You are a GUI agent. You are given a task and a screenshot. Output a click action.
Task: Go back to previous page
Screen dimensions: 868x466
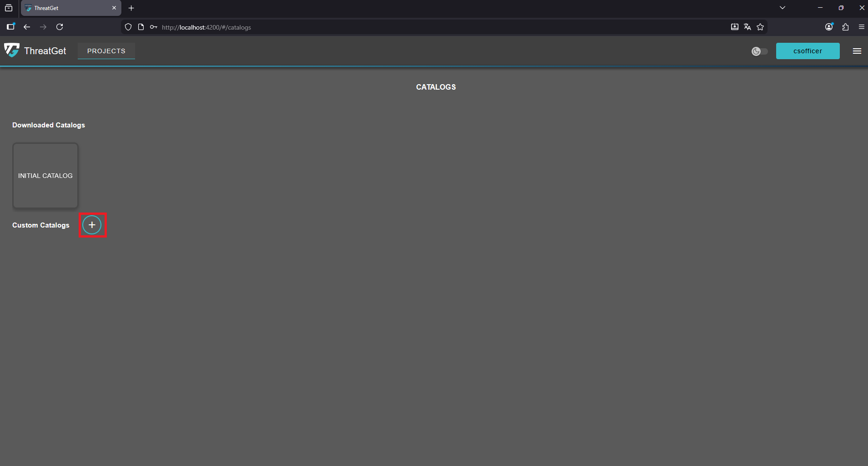pos(27,27)
